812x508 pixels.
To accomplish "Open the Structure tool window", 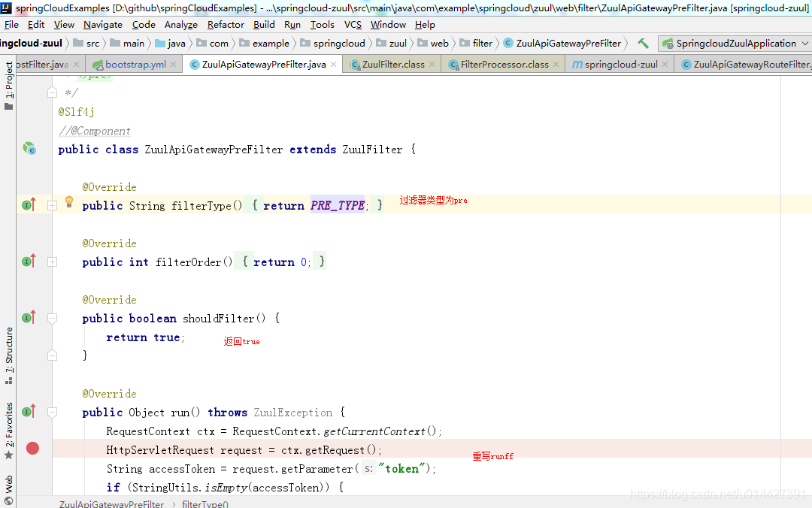I will pyautogui.click(x=9, y=355).
